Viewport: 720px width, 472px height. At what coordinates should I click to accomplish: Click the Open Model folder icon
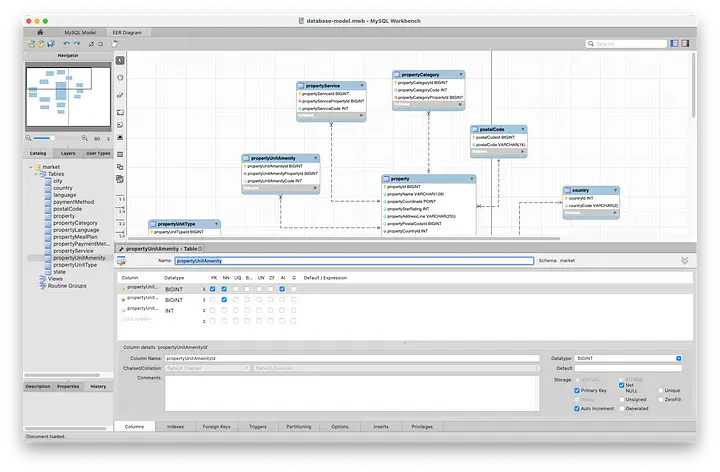tap(41, 44)
